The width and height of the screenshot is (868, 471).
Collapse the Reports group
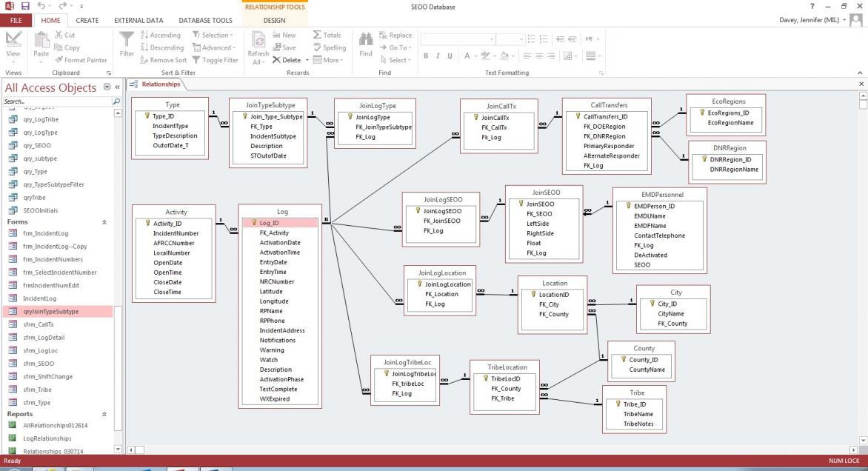coord(104,414)
